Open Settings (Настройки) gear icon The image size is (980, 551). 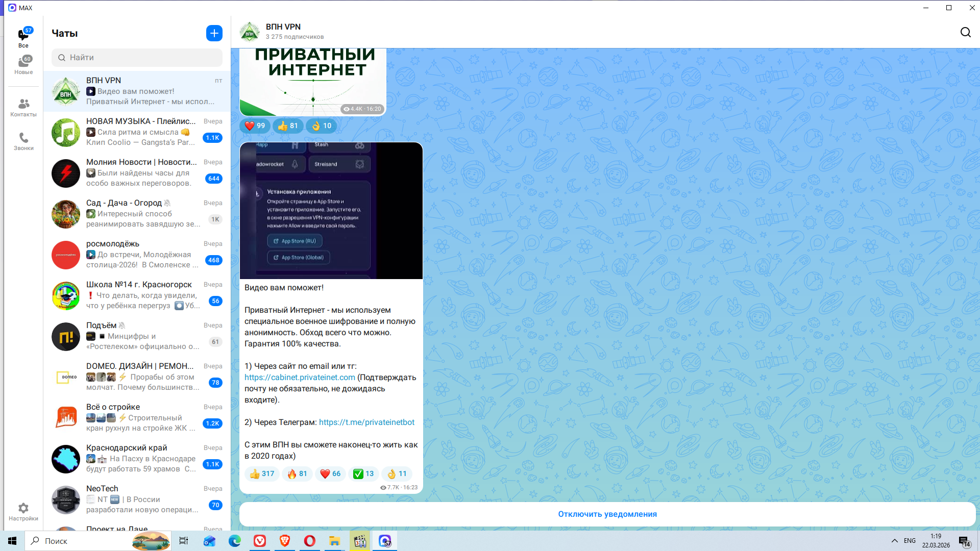pos(23,509)
